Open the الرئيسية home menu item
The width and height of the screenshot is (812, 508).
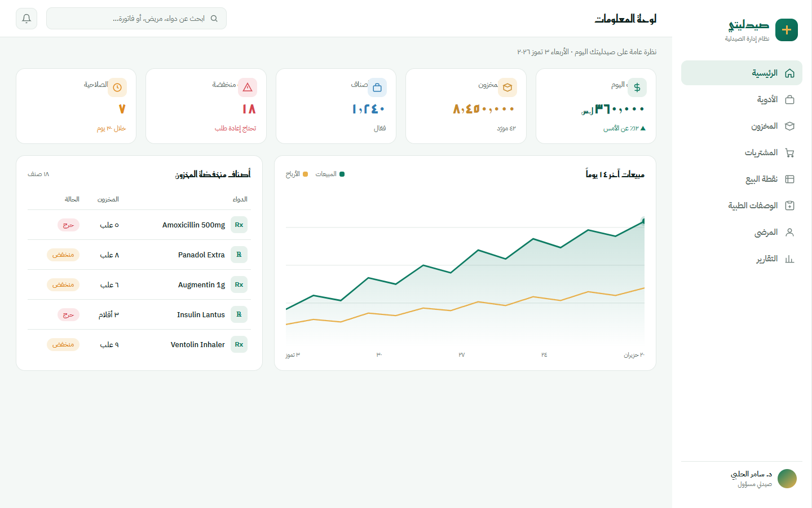[742, 73]
